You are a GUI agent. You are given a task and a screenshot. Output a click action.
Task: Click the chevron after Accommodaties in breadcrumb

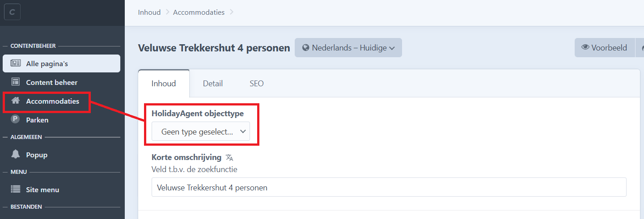232,13
